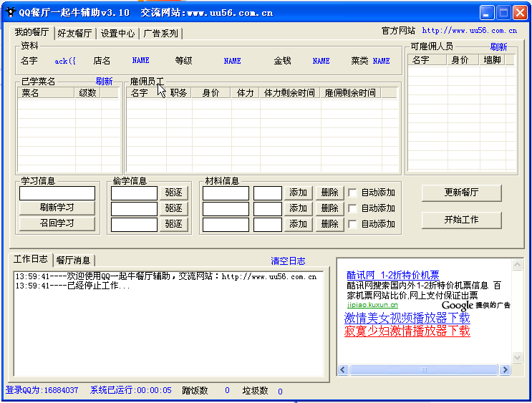Focus second-row material name field
Viewport: 532px width, 403px height.
[x=226, y=208]
